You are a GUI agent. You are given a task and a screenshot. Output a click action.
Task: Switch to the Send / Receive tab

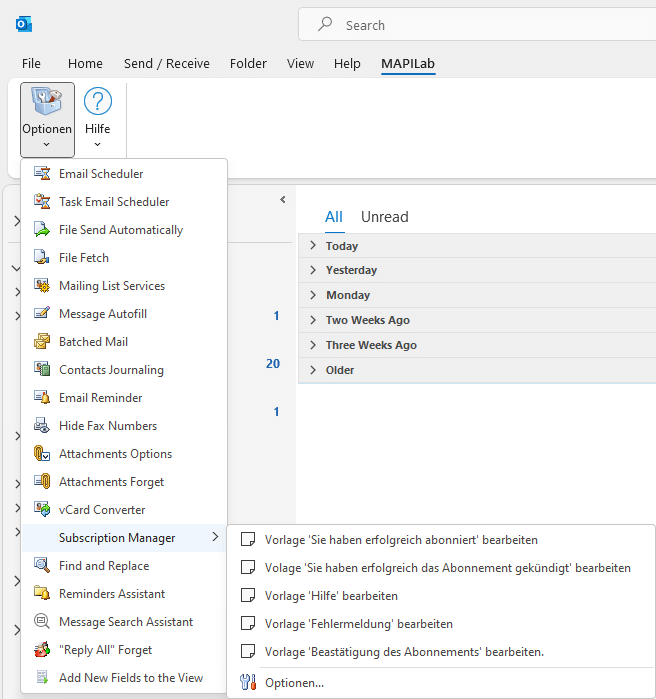pos(167,64)
